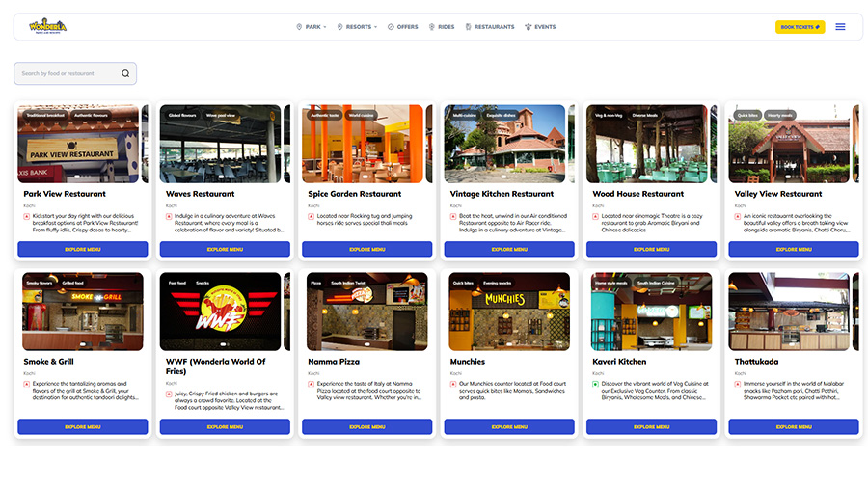Open the hamburger menu
Viewport: 868px width, 489px height.
coord(840,27)
